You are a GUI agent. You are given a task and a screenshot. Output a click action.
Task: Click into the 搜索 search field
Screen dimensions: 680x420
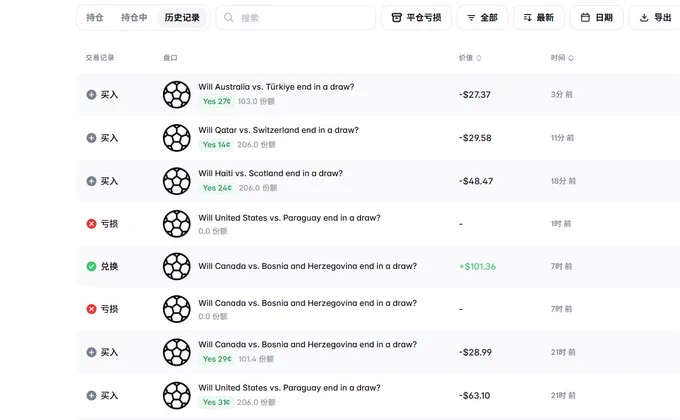[x=296, y=18]
